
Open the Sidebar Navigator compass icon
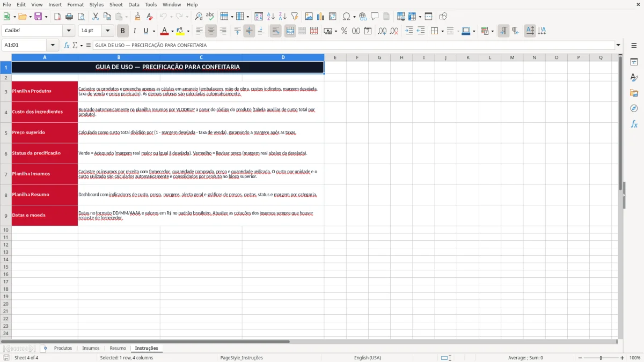[634, 108]
